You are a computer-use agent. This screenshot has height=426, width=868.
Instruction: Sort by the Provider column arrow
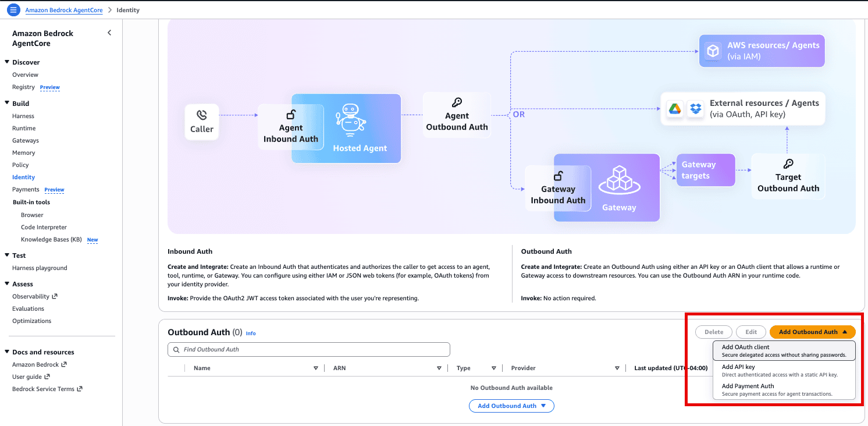click(617, 368)
